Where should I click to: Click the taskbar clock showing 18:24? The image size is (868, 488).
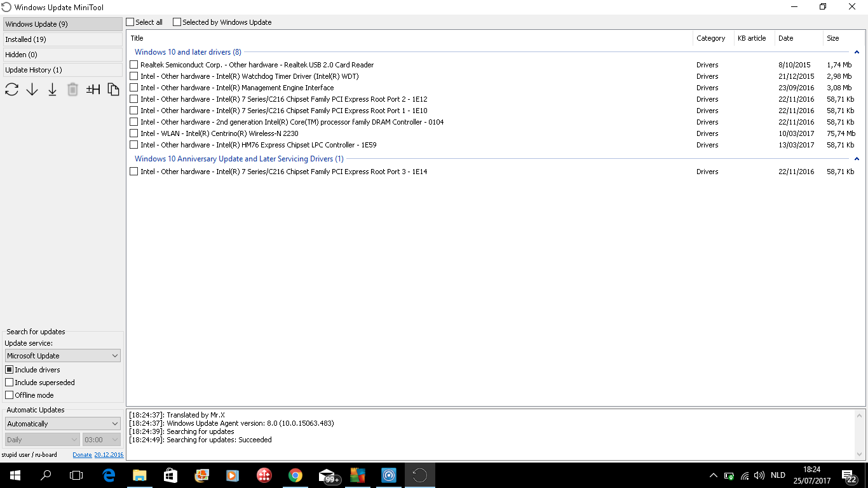pyautogui.click(x=812, y=475)
